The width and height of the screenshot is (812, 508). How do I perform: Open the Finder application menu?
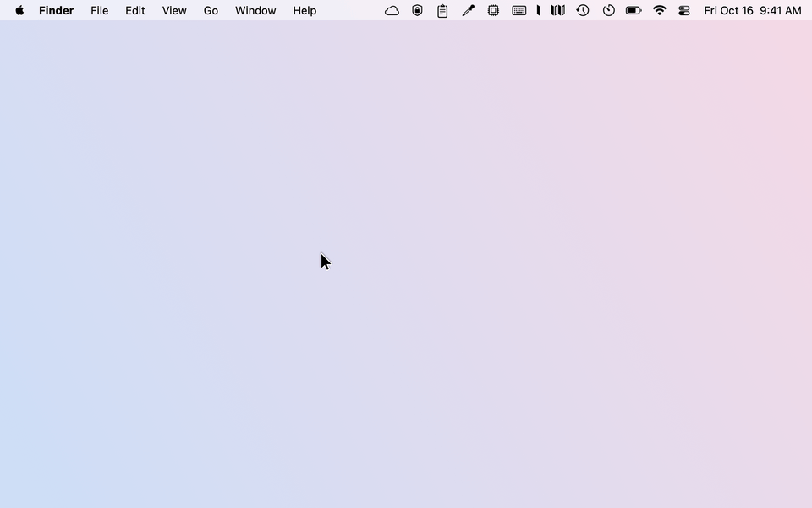[56, 10]
